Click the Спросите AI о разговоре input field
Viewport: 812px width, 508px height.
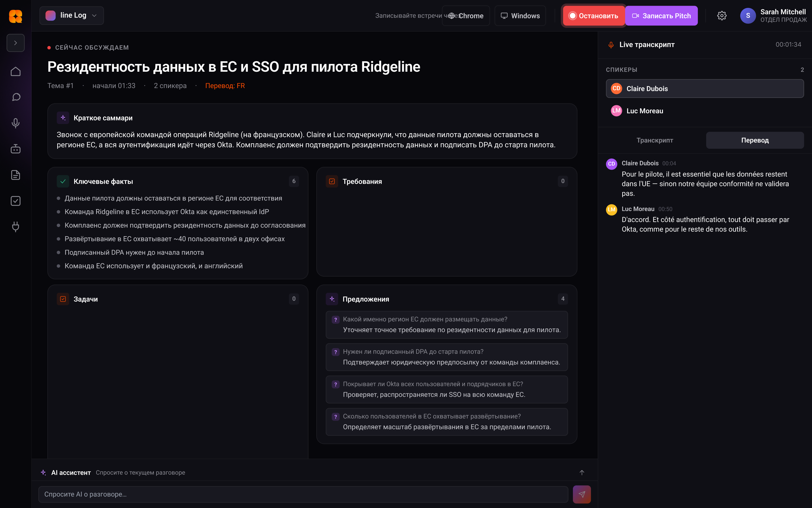coord(303,494)
